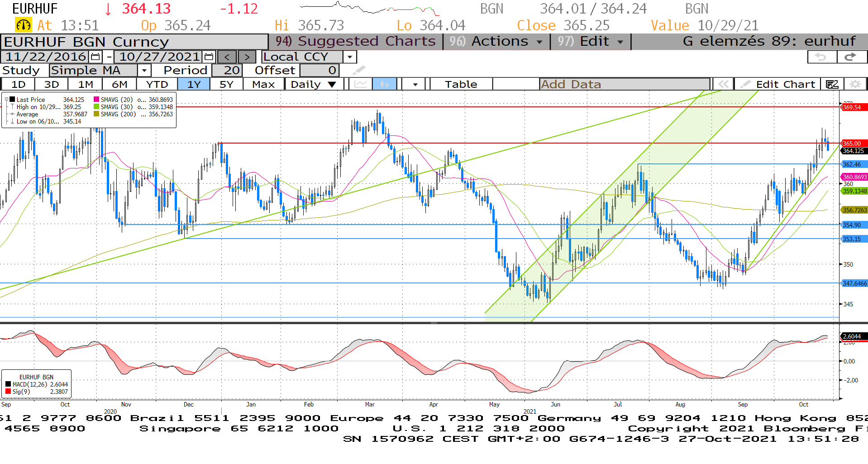The height and width of the screenshot is (464, 868).
Task: Click the Edit Chart button
Action: [x=779, y=84]
